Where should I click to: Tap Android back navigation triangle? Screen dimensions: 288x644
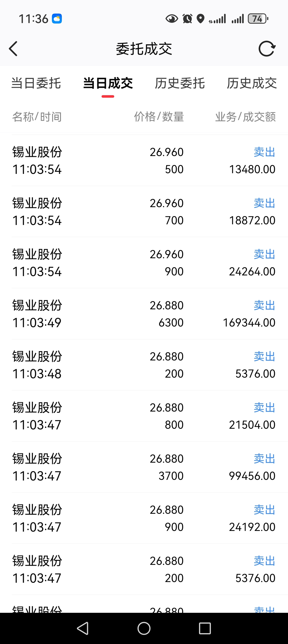tap(83, 628)
